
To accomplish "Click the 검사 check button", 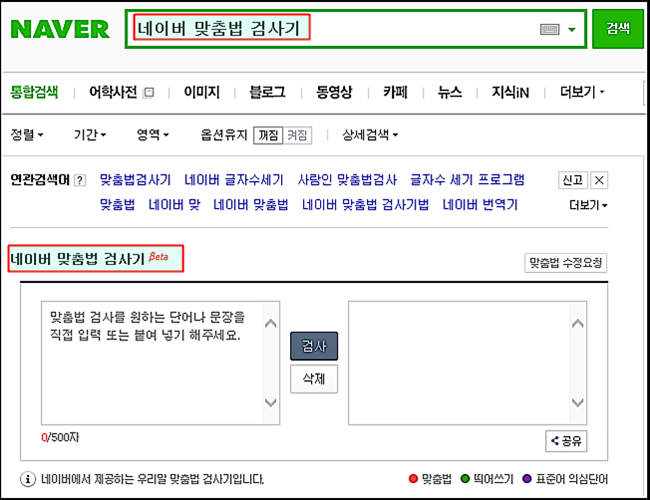I will [x=314, y=346].
